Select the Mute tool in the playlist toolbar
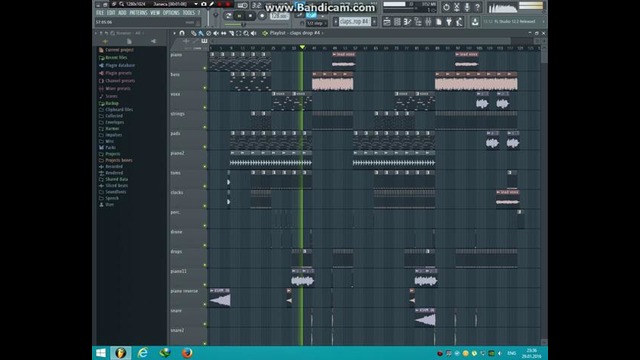The width and height of the screenshot is (640, 360). pyautogui.click(x=216, y=33)
